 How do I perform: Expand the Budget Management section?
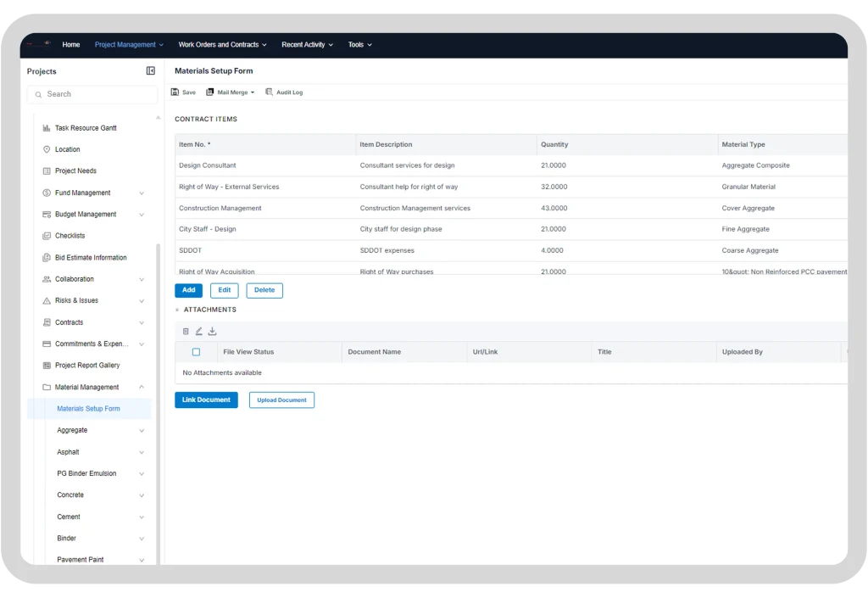coord(142,215)
